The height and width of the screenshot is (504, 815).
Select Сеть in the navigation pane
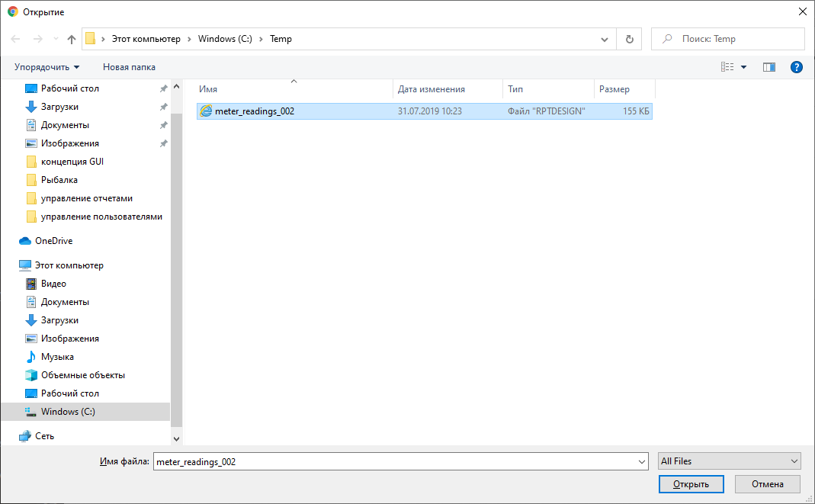(44, 436)
